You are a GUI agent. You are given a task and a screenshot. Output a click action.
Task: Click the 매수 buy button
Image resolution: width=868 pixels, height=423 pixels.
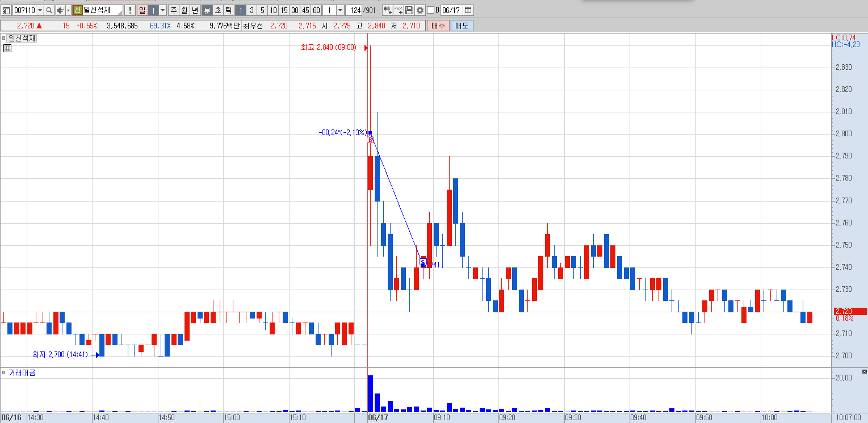pos(438,26)
